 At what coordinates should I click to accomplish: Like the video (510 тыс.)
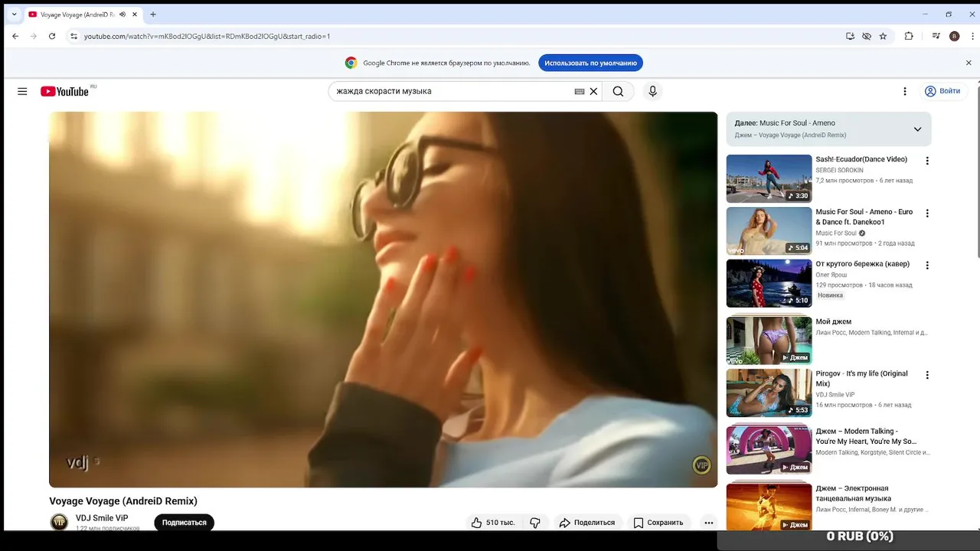click(x=493, y=523)
